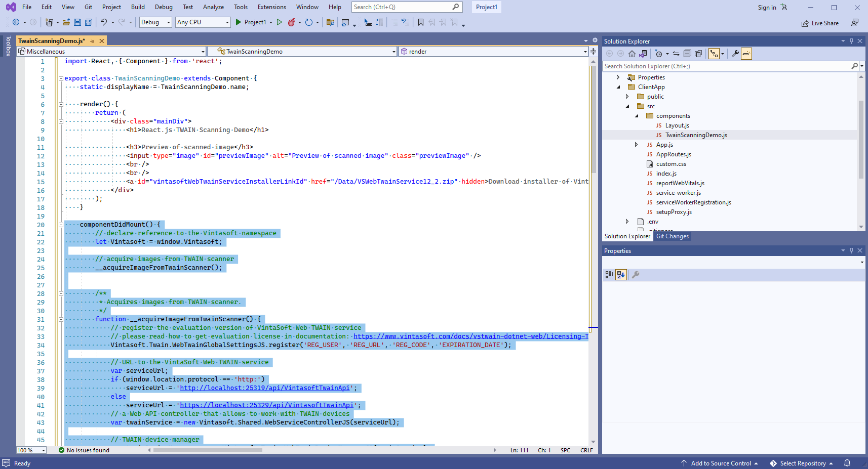Toggle Auto Hide pin on Properties panel
The image size is (868, 469).
coord(851,250)
